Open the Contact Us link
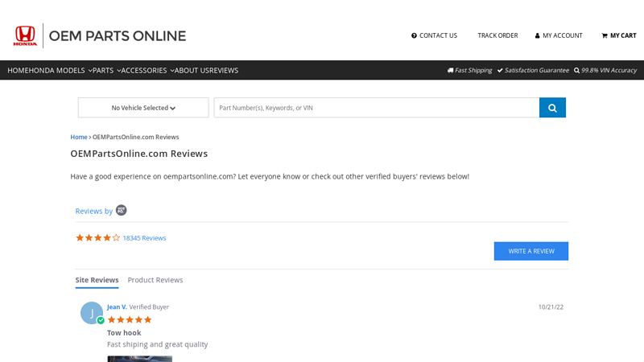644x362 pixels. [x=434, y=35]
